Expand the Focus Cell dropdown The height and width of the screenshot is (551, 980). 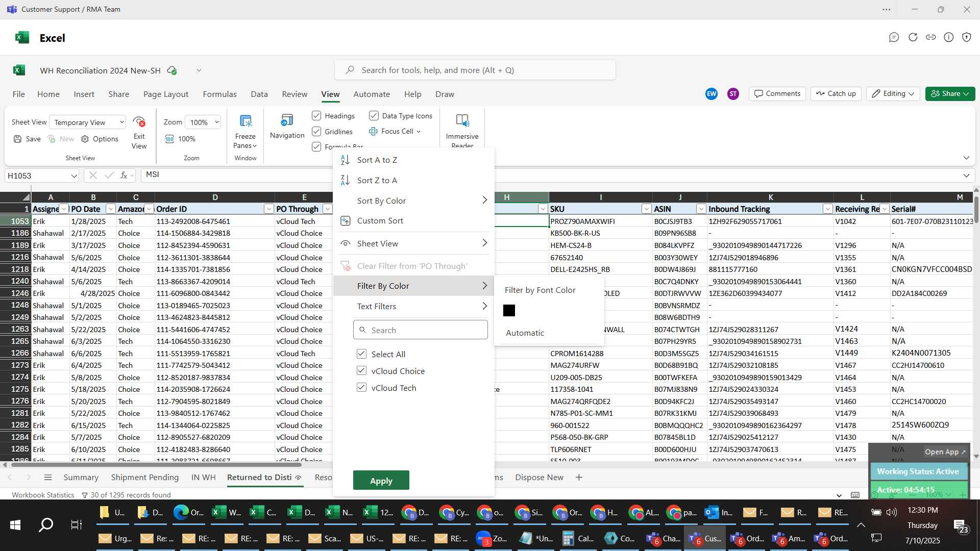tap(419, 131)
